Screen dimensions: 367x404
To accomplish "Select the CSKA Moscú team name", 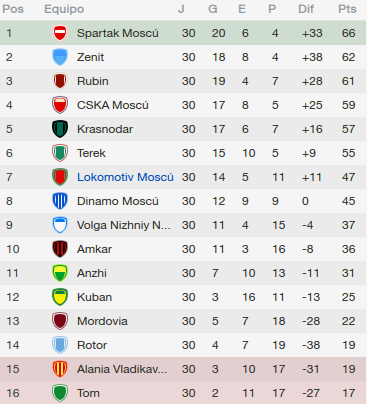I will (x=113, y=105).
